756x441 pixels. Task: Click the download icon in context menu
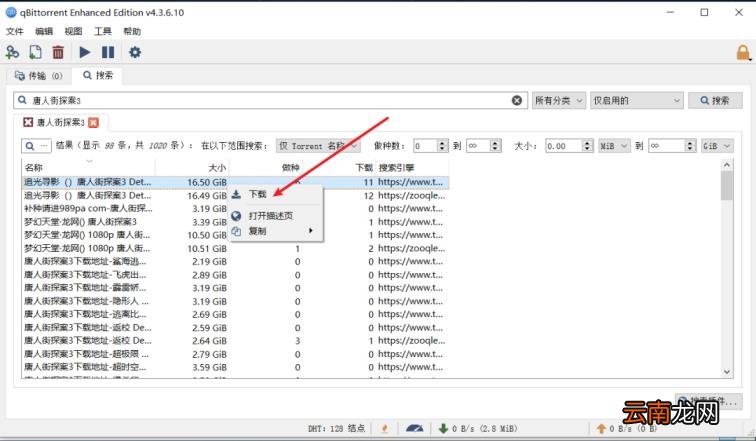pyautogui.click(x=236, y=194)
